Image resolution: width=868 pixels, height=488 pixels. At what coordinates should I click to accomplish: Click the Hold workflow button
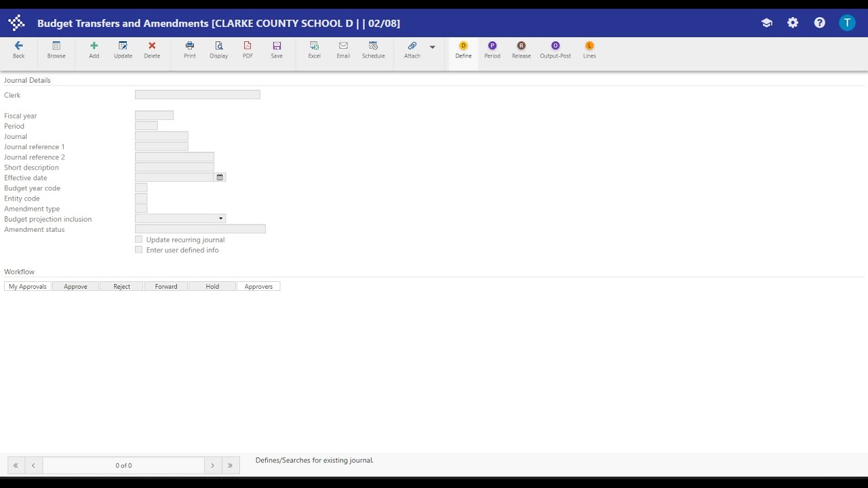[x=212, y=287]
